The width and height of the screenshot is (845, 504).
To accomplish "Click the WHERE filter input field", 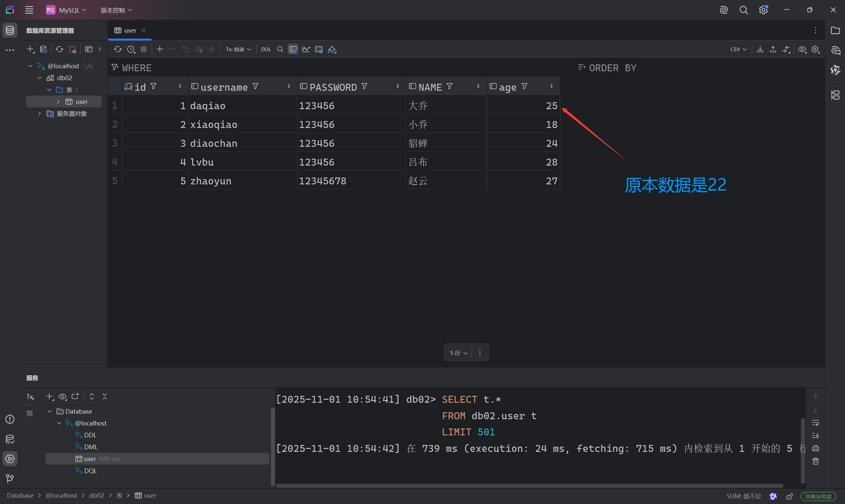I will tap(340, 68).
